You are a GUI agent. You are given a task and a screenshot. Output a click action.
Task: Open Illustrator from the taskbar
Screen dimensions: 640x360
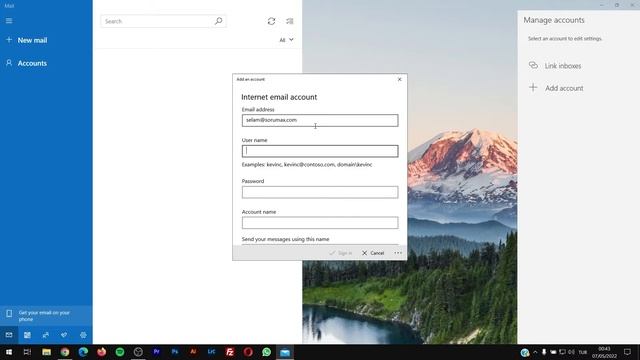tap(193, 352)
